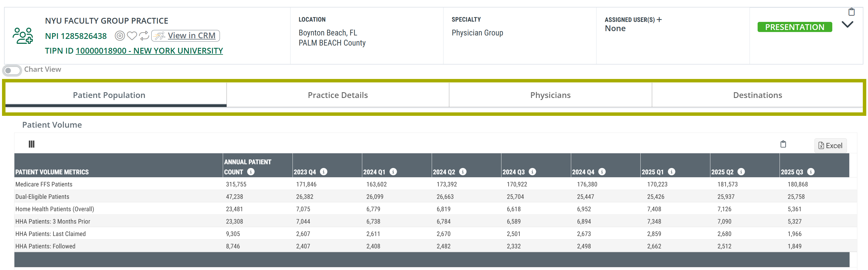
Task: Export the table with the Excel button
Action: (830, 146)
